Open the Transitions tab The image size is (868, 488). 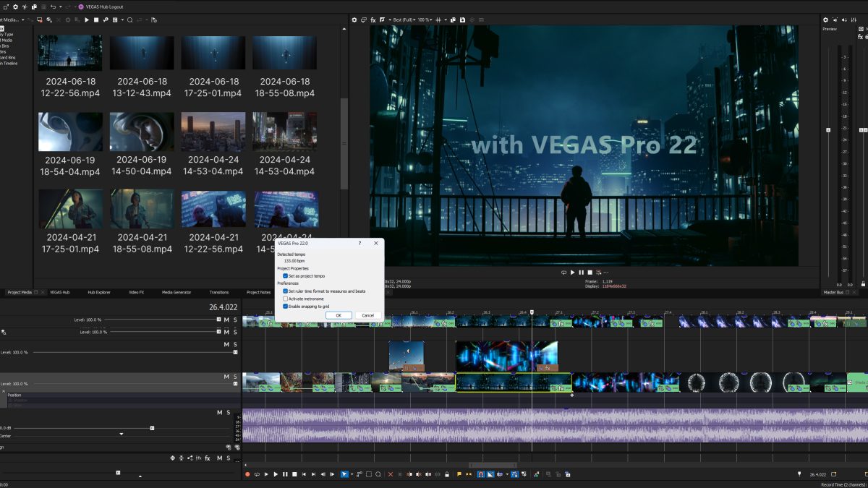coord(218,292)
